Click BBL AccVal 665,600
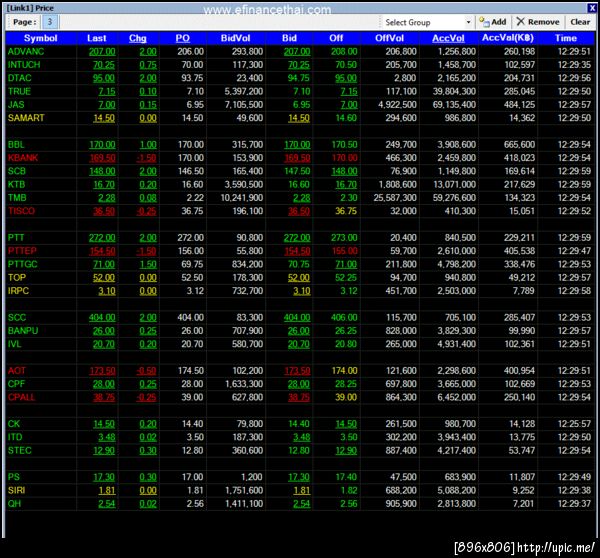This screenshot has width=600, height=558. pyautogui.click(x=519, y=145)
